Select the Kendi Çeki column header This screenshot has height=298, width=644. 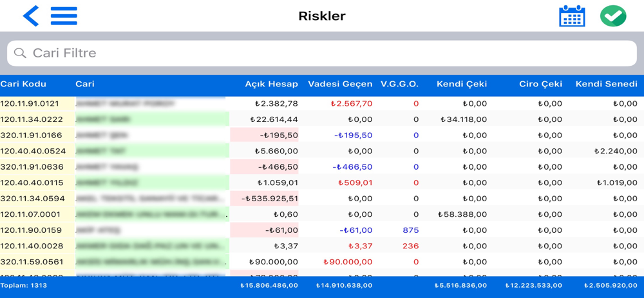(x=462, y=84)
